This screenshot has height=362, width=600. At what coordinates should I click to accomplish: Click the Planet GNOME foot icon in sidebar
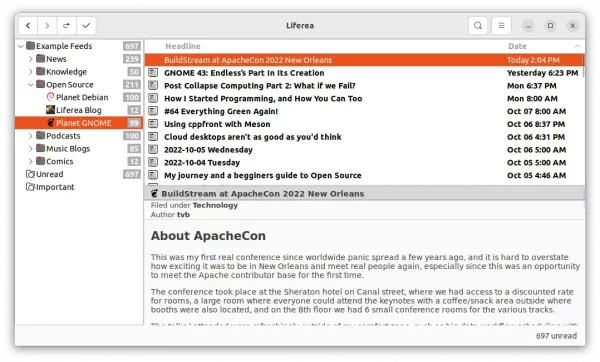pos(51,122)
